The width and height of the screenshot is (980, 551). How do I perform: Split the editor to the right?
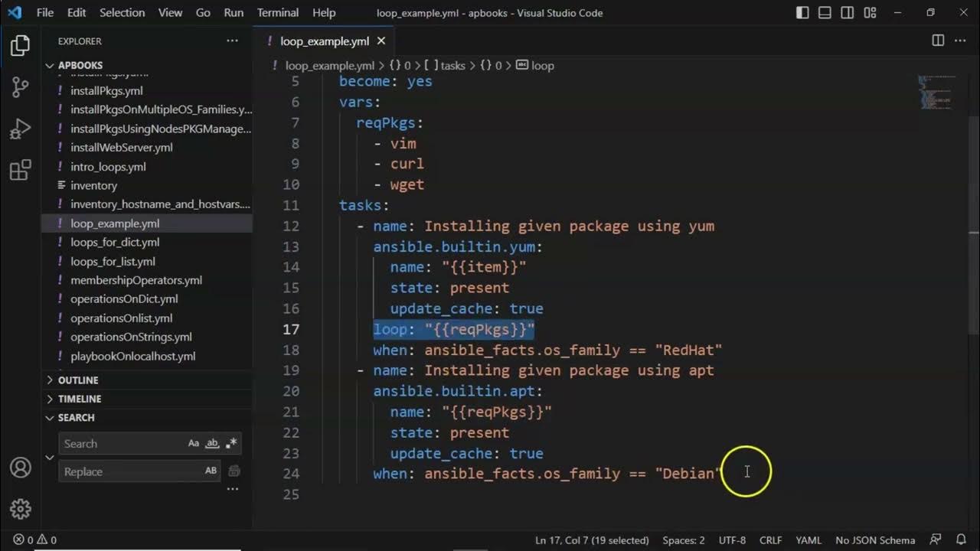point(938,41)
